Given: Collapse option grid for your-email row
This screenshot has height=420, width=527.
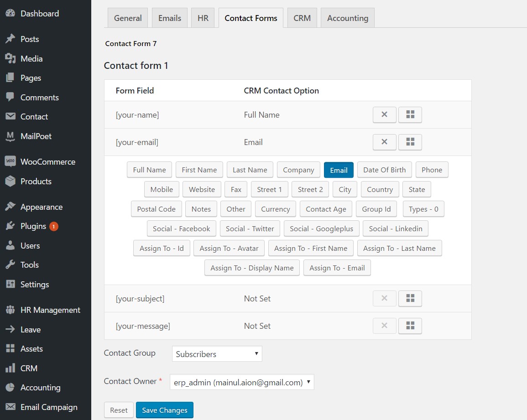Looking at the screenshot, I should pyautogui.click(x=410, y=142).
